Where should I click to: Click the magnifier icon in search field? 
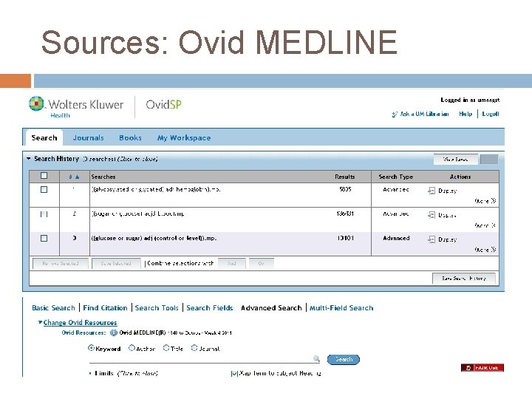click(x=316, y=358)
